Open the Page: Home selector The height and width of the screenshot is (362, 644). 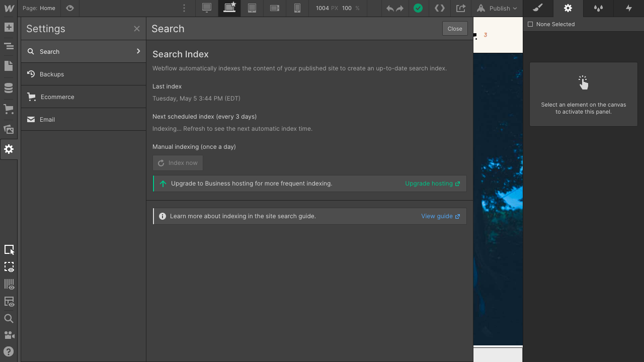point(39,8)
